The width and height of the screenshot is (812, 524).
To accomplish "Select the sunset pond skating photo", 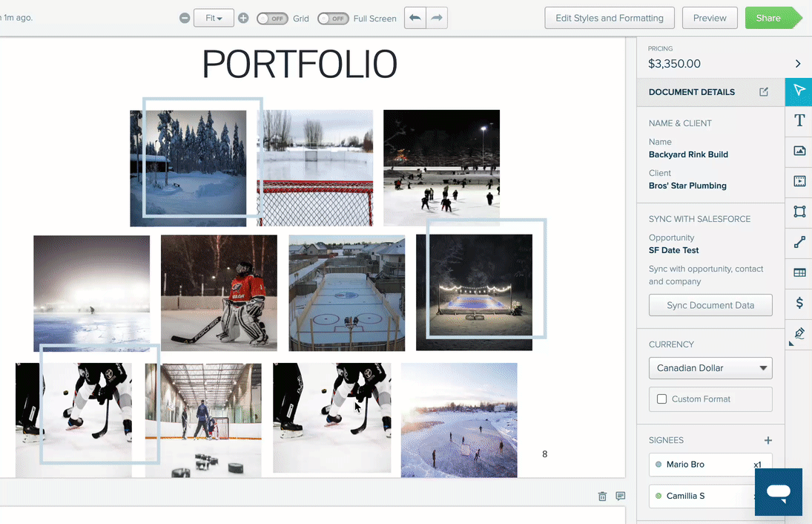I will click(x=459, y=420).
